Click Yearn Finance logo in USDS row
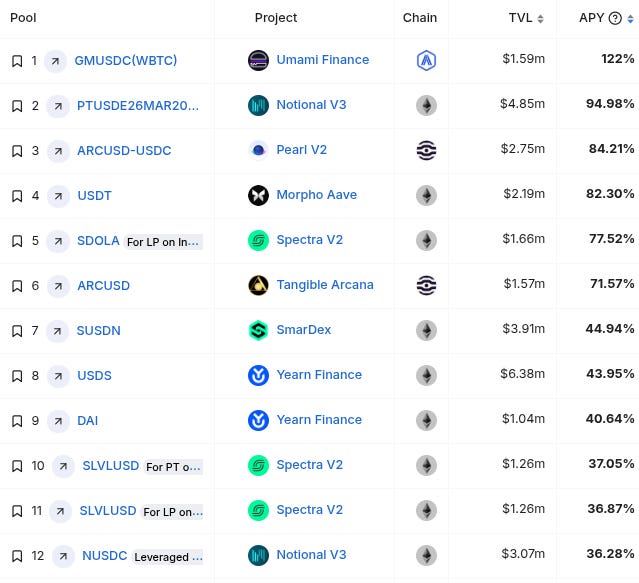 point(258,375)
